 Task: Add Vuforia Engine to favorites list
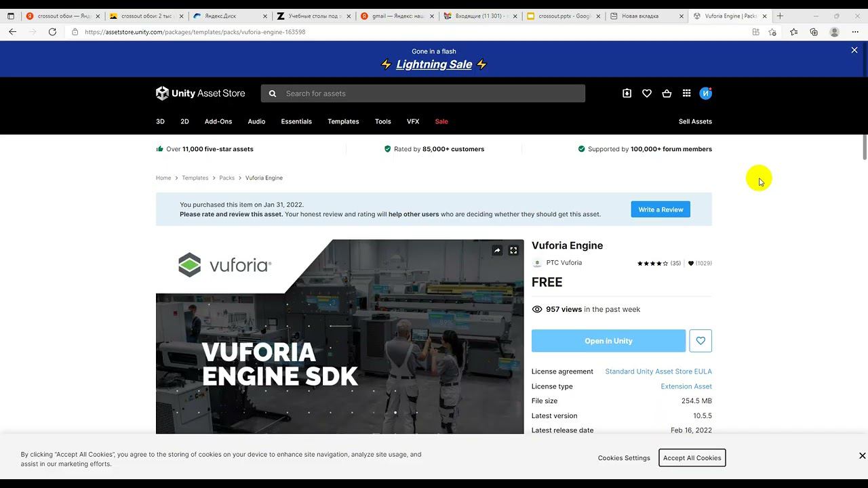click(701, 341)
